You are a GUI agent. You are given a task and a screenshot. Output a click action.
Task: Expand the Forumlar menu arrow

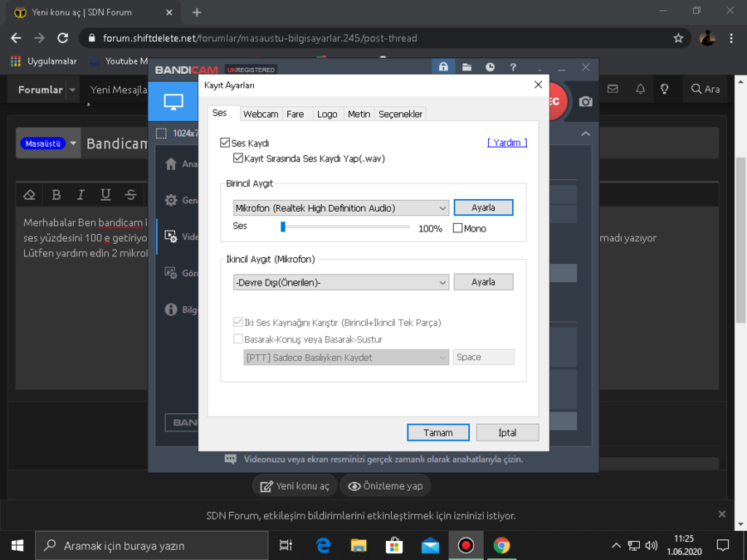tap(72, 90)
